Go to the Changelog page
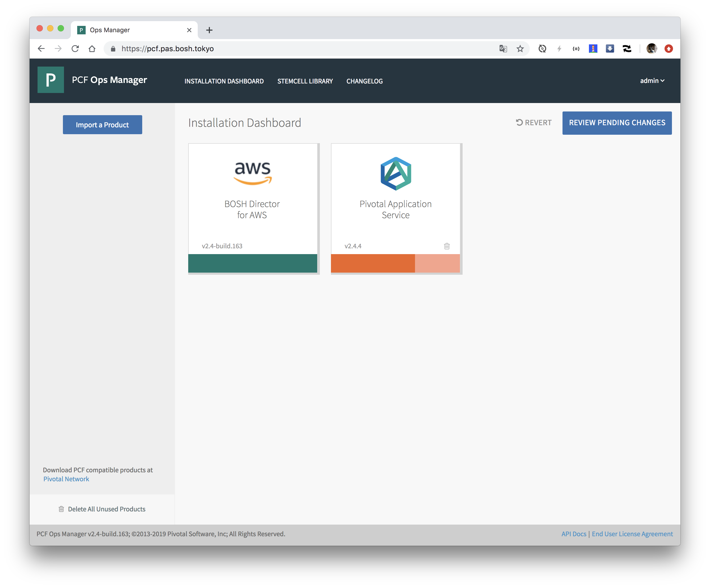 [x=364, y=81]
